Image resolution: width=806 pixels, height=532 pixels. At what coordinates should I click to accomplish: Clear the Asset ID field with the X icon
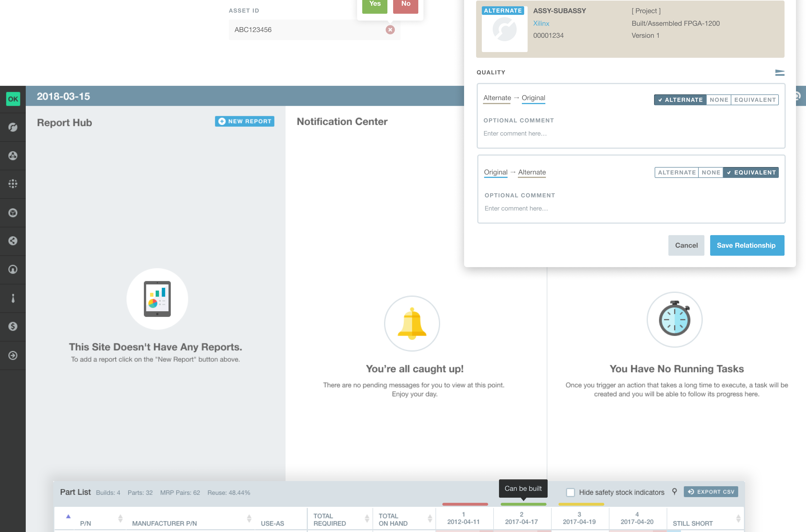click(390, 30)
